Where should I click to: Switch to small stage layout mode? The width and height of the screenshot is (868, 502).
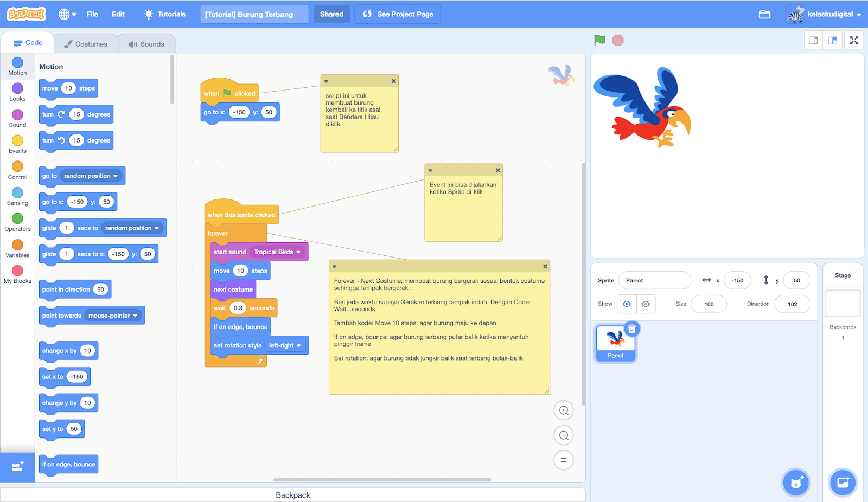813,40
